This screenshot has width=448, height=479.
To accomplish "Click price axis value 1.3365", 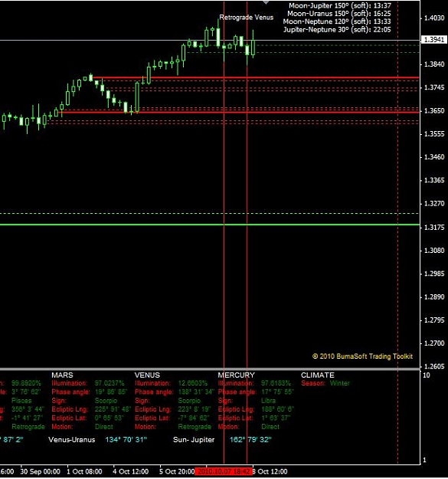I will [x=434, y=180].
